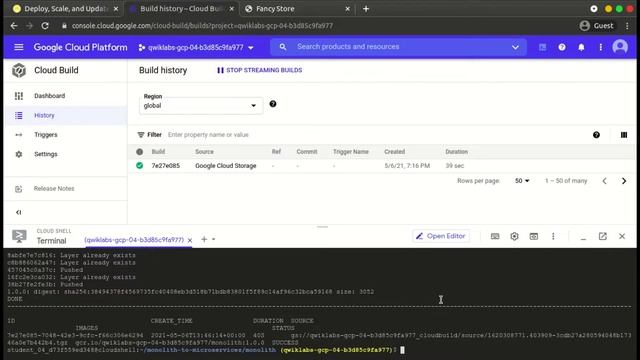Screen dimensions: 640x360
Task: Go back in browser
Action: tap(14, 26)
